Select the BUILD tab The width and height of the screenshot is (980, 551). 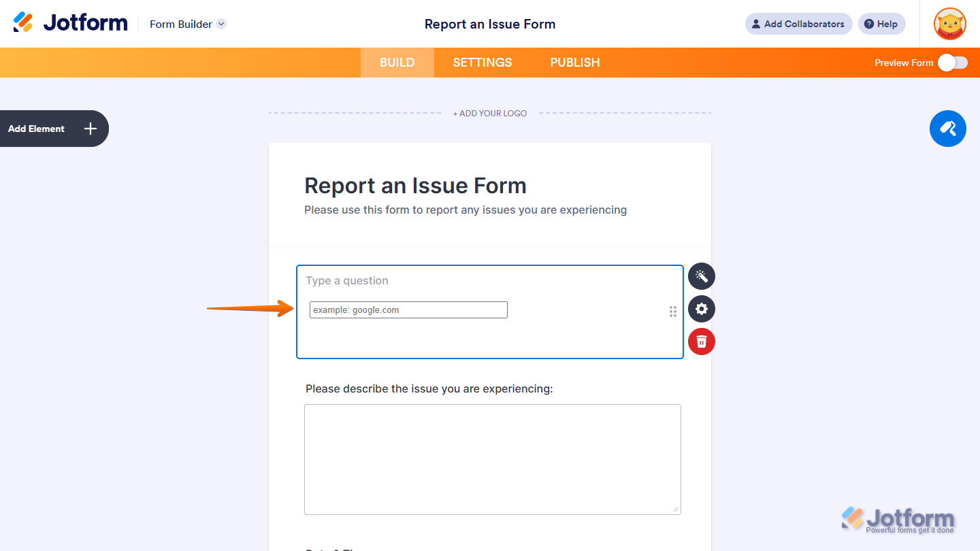[397, 63]
